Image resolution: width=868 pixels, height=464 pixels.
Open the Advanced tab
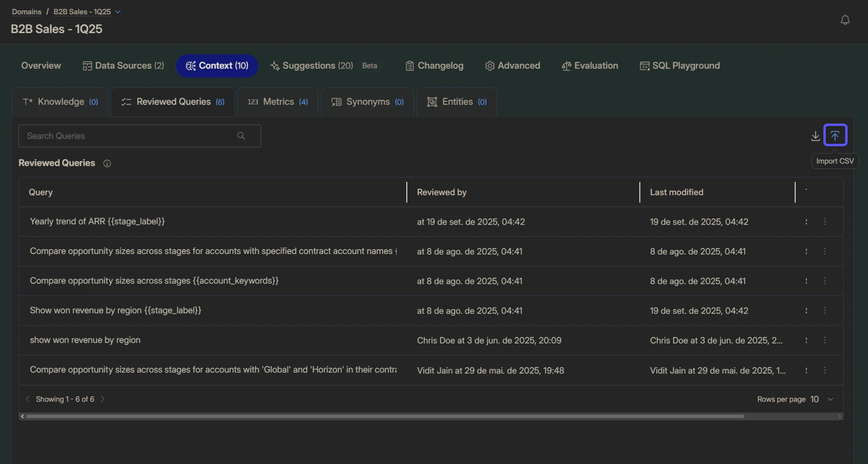(512, 66)
